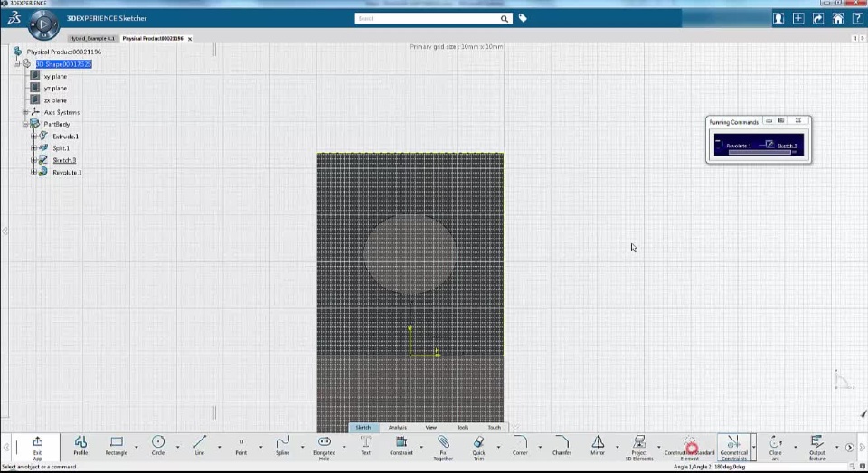The image size is (868, 473).
Task: Expand the Axis Systems node
Action: (25, 112)
